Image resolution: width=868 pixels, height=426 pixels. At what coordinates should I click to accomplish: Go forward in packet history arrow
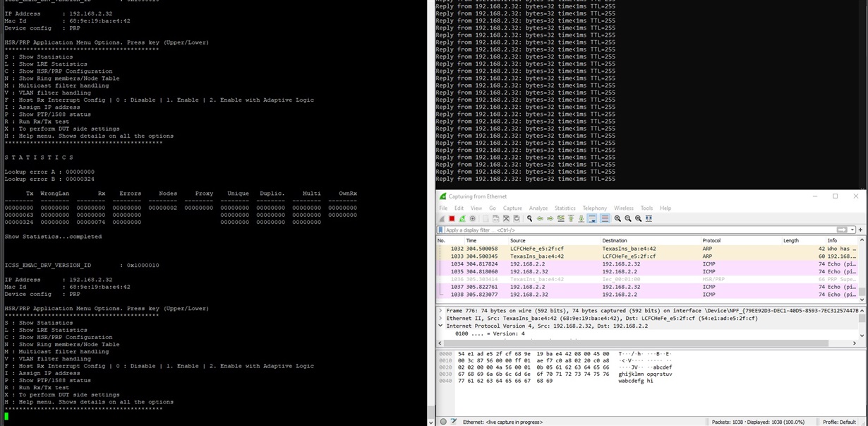click(550, 219)
